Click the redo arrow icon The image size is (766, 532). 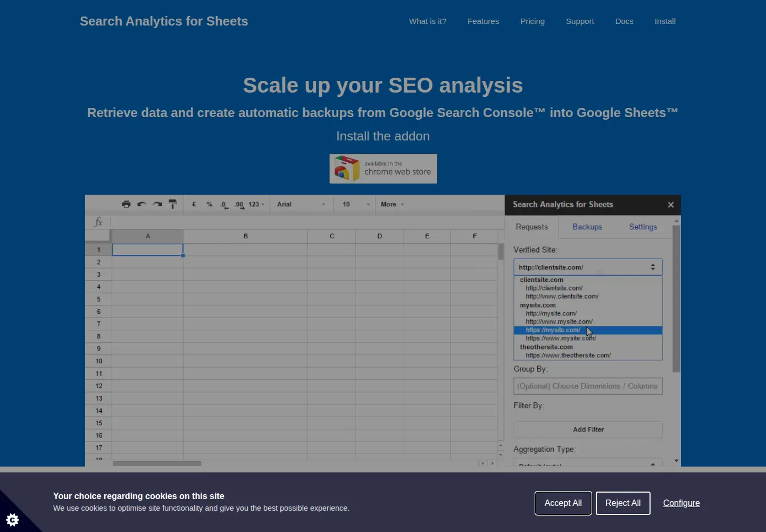(157, 204)
